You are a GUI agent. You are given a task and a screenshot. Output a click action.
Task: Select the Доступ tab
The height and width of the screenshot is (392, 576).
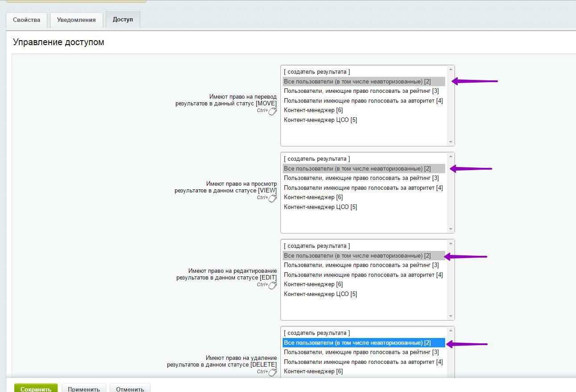click(123, 20)
